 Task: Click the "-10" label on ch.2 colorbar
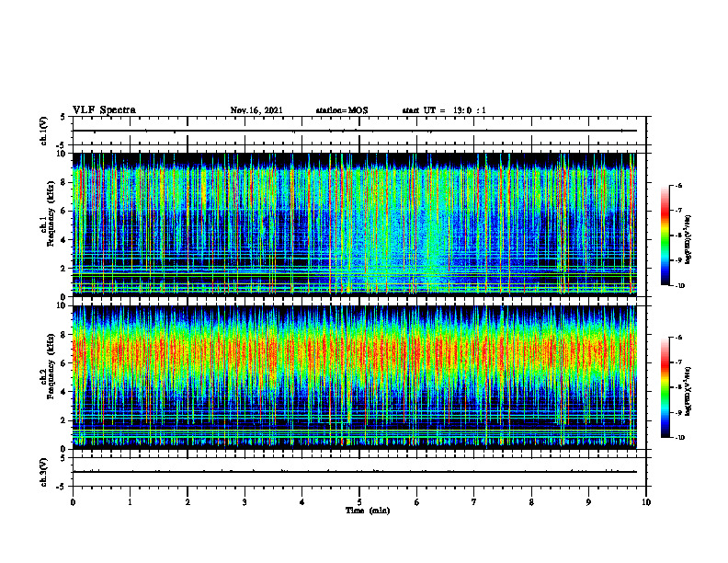[x=680, y=438]
